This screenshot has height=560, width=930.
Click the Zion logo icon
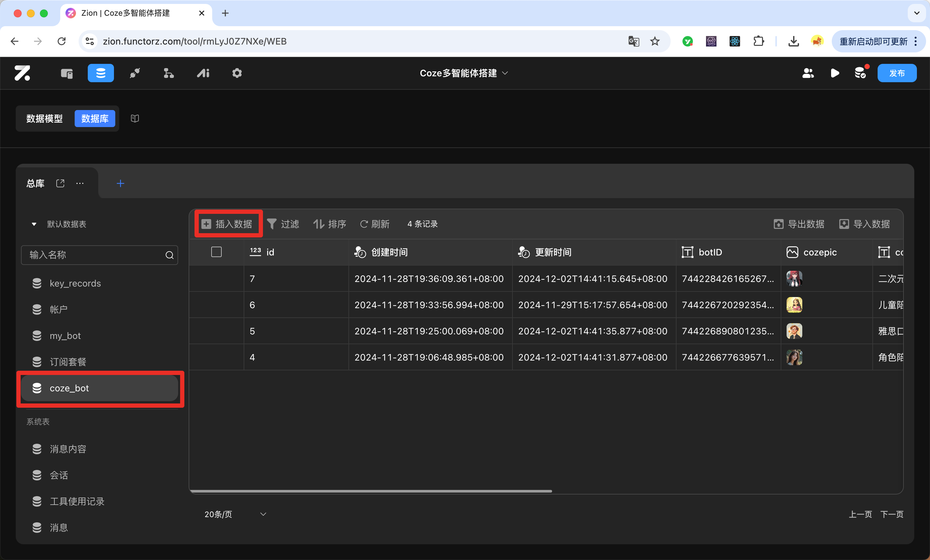(22, 73)
